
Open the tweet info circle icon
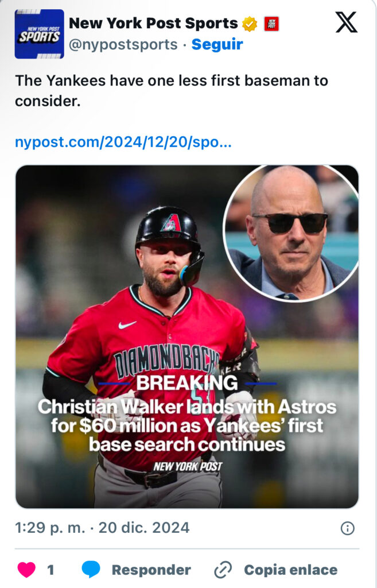coord(347,528)
